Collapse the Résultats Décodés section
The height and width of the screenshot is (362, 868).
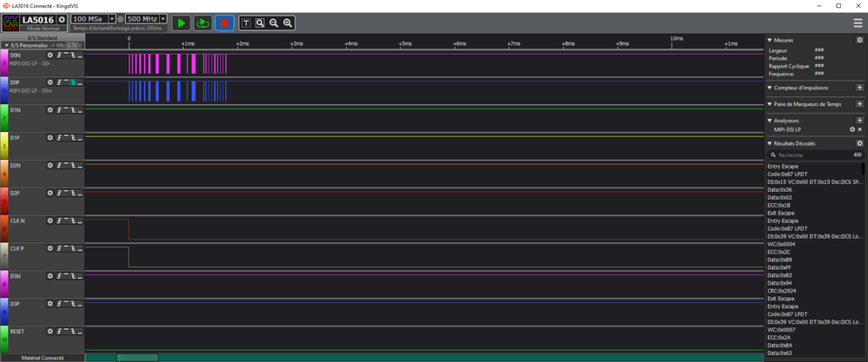click(770, 144)
